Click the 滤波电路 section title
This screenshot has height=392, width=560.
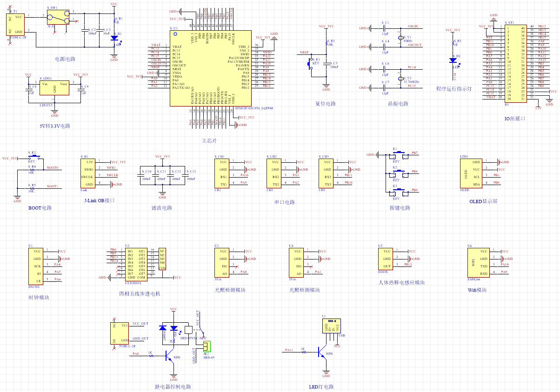click(x=162, y=208)
